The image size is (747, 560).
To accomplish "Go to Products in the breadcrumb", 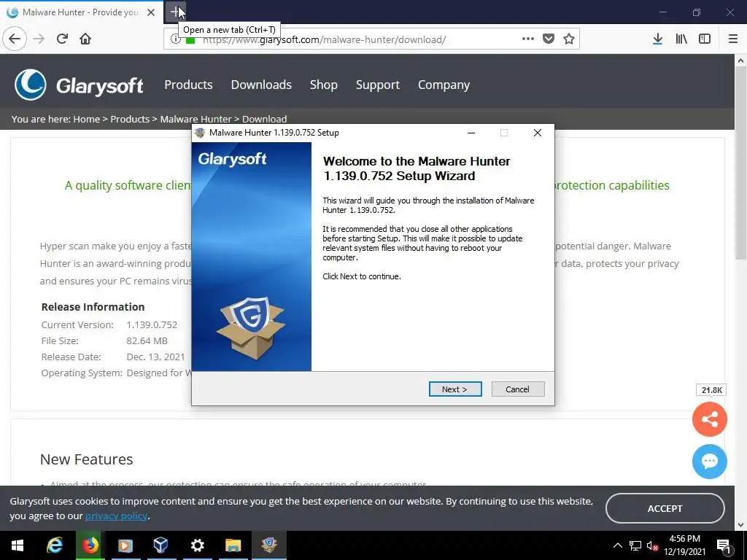I will [x=130, y=119].
